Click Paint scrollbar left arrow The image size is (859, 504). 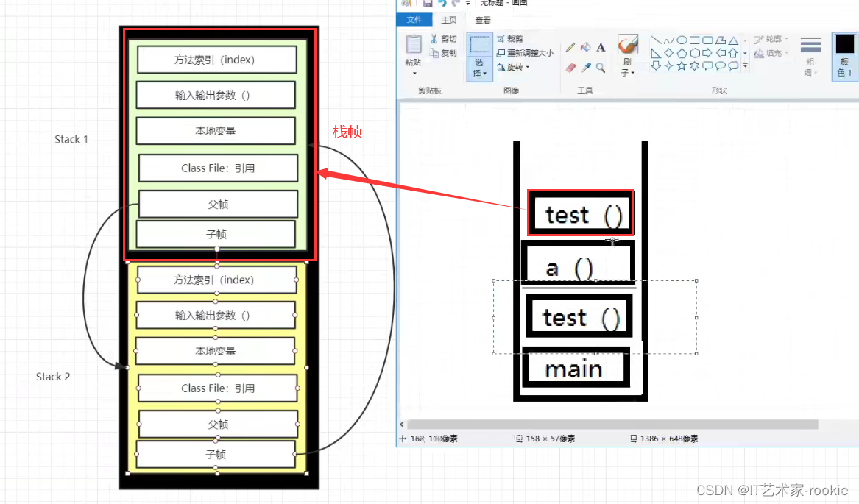[x=402, y=425]
